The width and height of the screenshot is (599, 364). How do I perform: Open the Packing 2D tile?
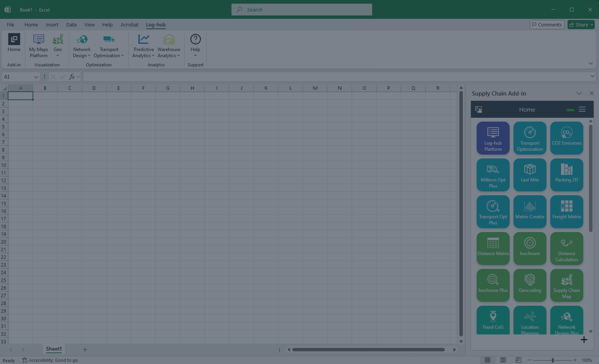tap(567, 175)
